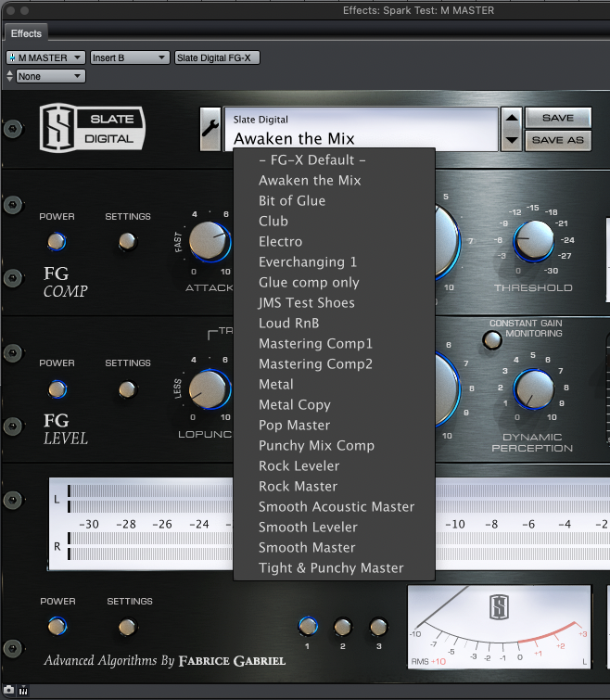Click the Dynamic Perception knob

tap(533, 389)
